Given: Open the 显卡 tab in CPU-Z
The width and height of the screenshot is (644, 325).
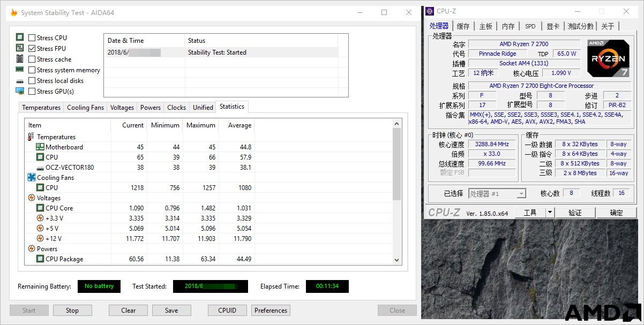Looking at the screenshot, I should pos(553,26).
